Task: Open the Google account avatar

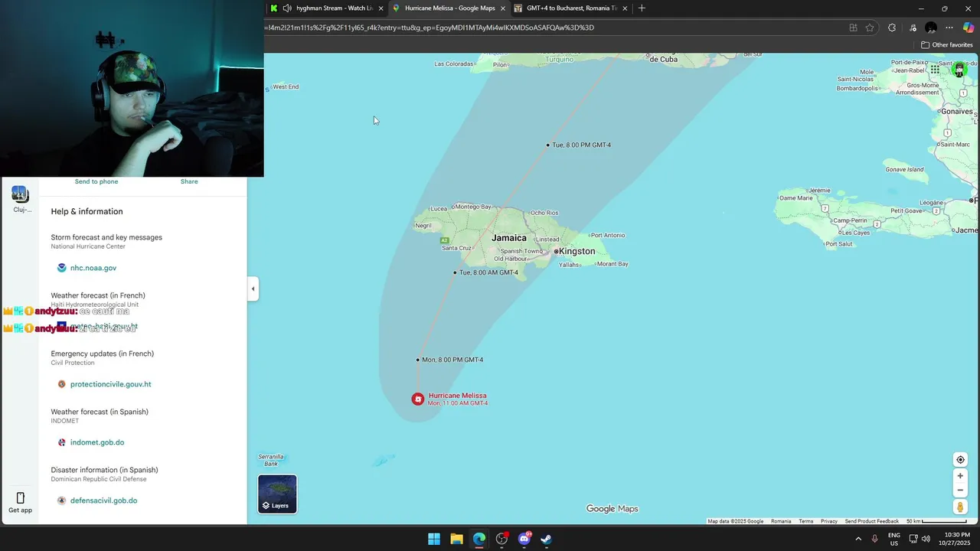Action: coord(959,70)
